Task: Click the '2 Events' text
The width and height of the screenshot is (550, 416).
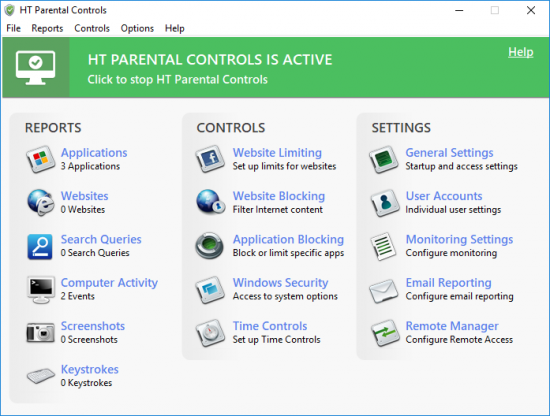Action: click(78, 296)
